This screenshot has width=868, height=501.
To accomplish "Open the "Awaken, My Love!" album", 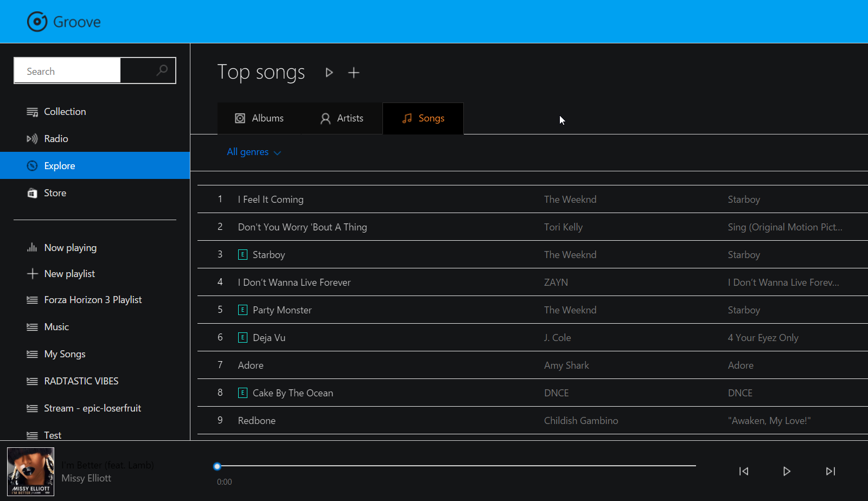I will click(769, 421).
